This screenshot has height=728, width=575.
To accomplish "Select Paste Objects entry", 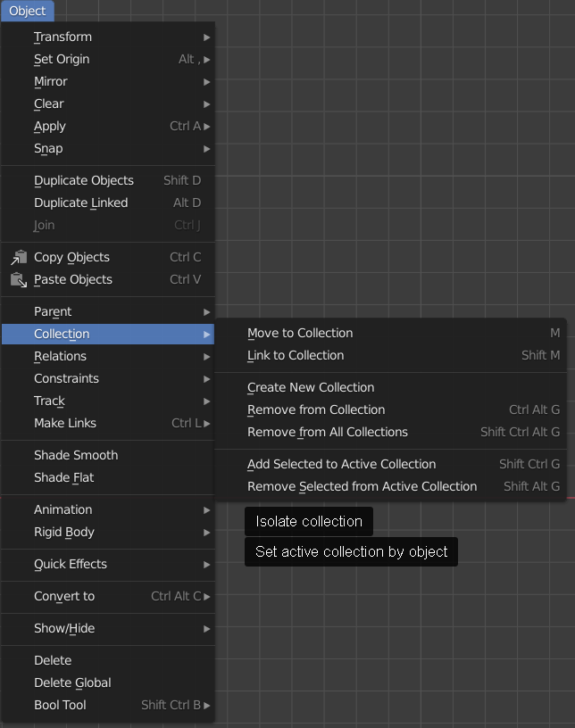I will tap(108, 279).
